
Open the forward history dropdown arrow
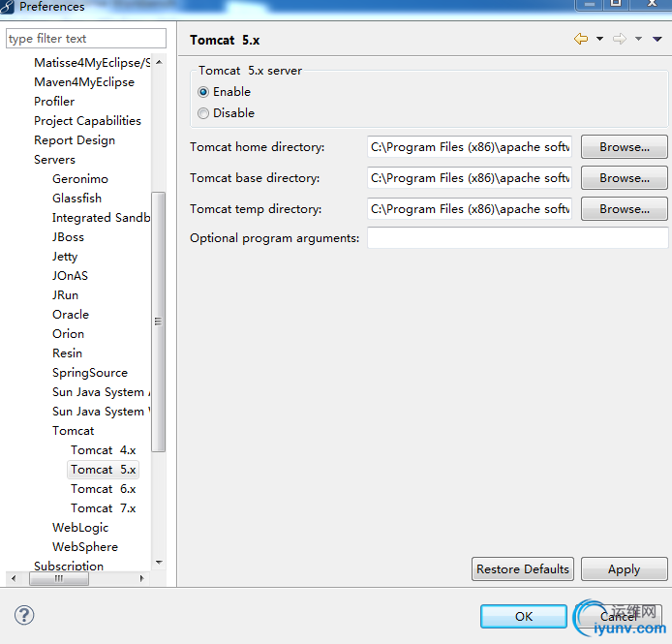click(638, 39)
